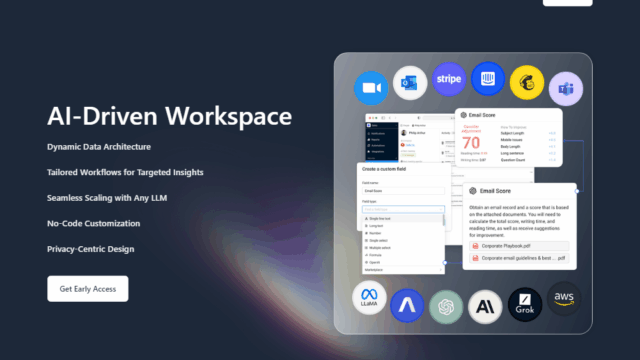Click the white button at top right
The image size is (640, 360).
point(567,2)
